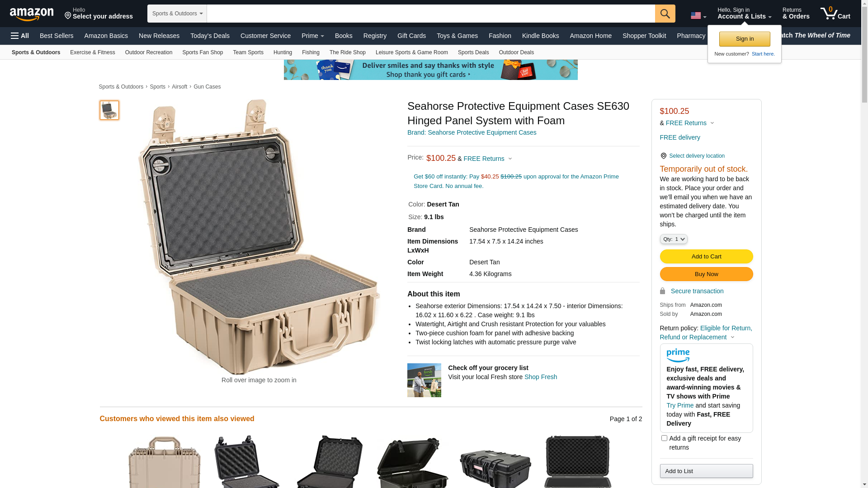
Task: Click the delivery location pin icon
Action: point(663,156)
